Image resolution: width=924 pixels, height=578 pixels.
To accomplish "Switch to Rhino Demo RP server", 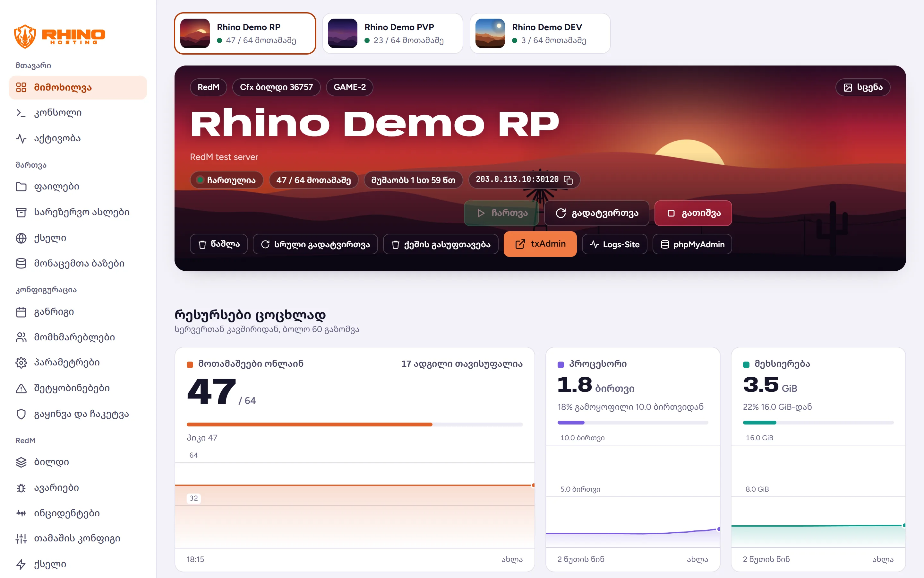I will (x=245, y=34).
